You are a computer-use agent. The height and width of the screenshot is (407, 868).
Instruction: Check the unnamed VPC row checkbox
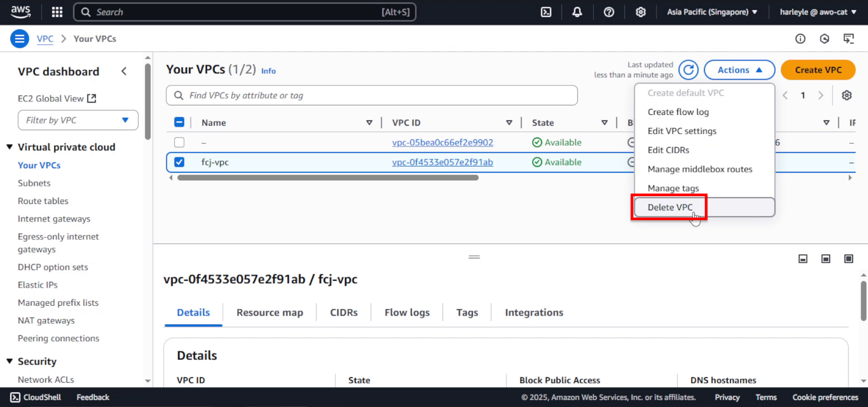coord(179,142)
